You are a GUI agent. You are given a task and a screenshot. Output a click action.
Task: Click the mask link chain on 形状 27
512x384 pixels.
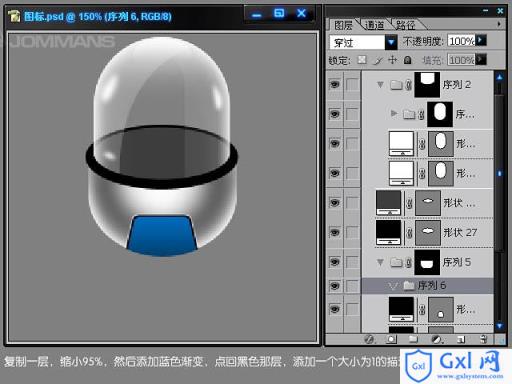[409, 233]
